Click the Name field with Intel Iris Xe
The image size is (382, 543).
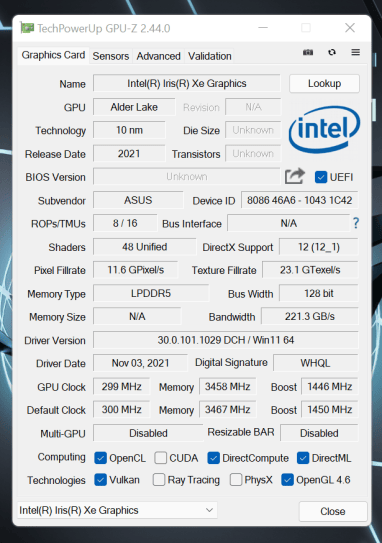(187, 83)
